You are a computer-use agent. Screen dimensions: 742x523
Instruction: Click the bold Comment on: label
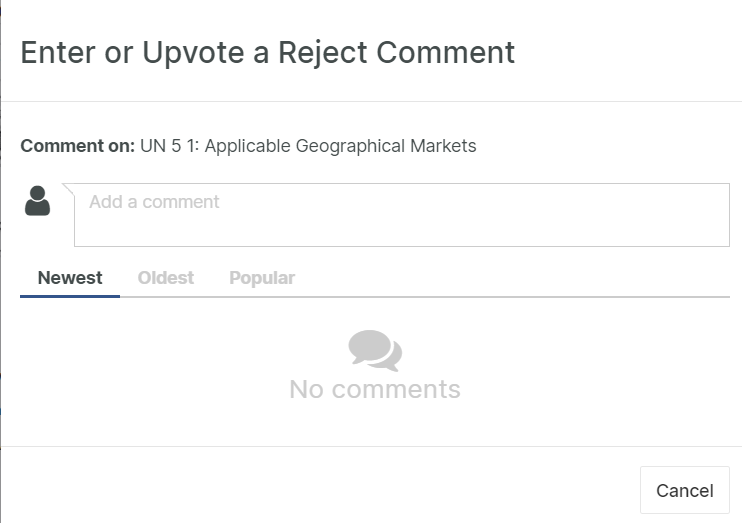pyautogui.click(x=78, y=146)
